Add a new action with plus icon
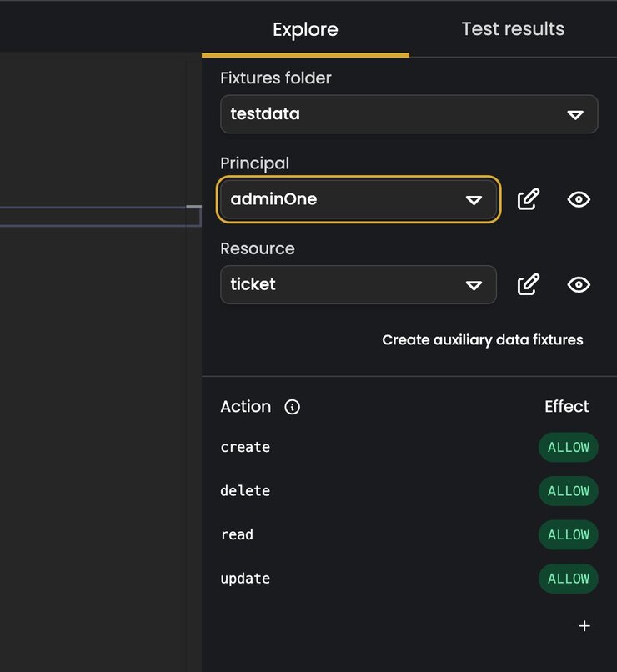This screenshot has height=672, width=617. pos(584,626)
